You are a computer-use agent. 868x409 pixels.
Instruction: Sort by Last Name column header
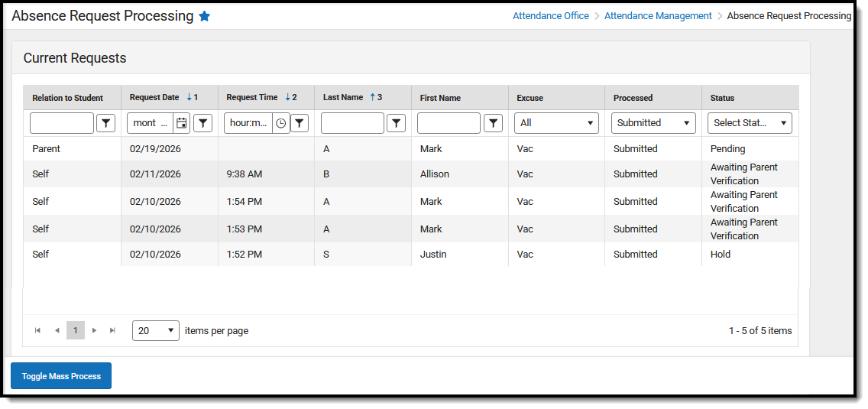tap(343, 98)
